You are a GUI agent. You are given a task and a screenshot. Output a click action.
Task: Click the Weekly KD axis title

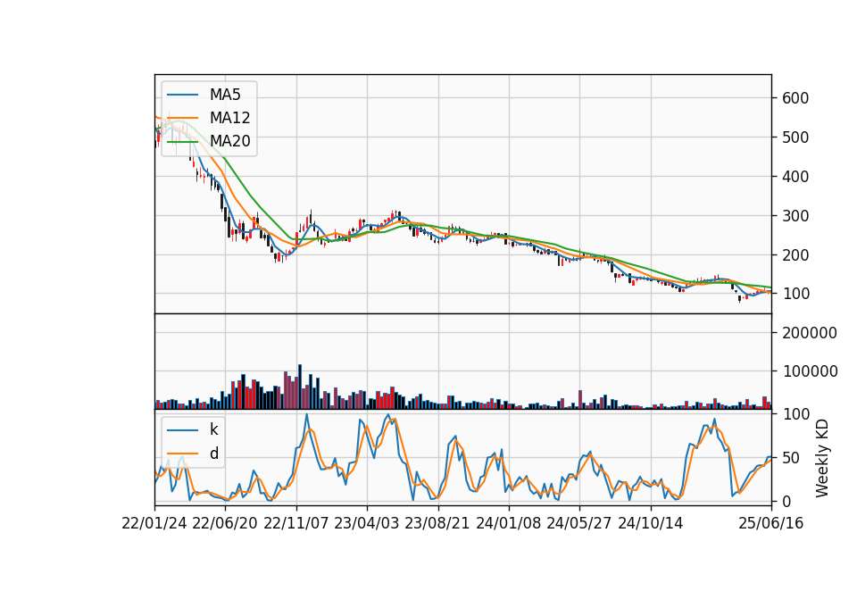(x=822, y=459)
